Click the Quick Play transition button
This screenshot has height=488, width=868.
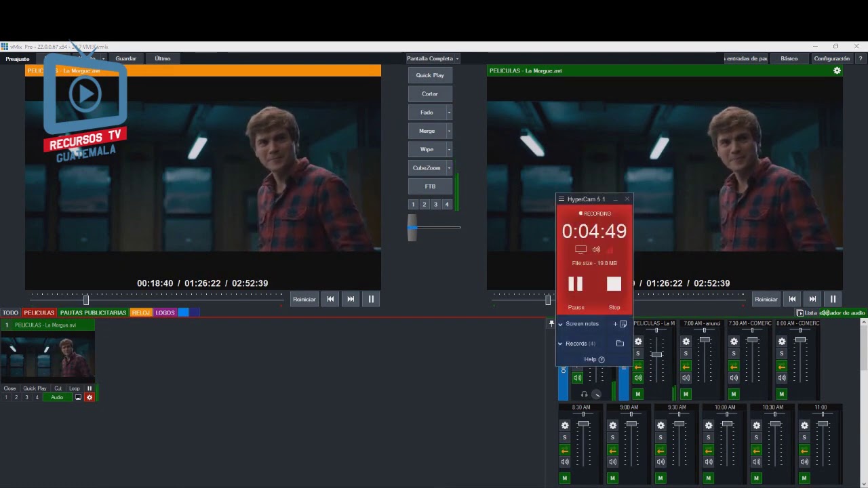pos(430,75)
